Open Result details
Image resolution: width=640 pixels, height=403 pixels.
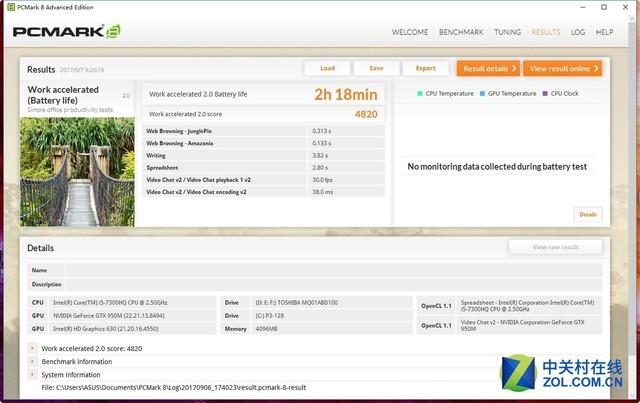coord(488,69)
